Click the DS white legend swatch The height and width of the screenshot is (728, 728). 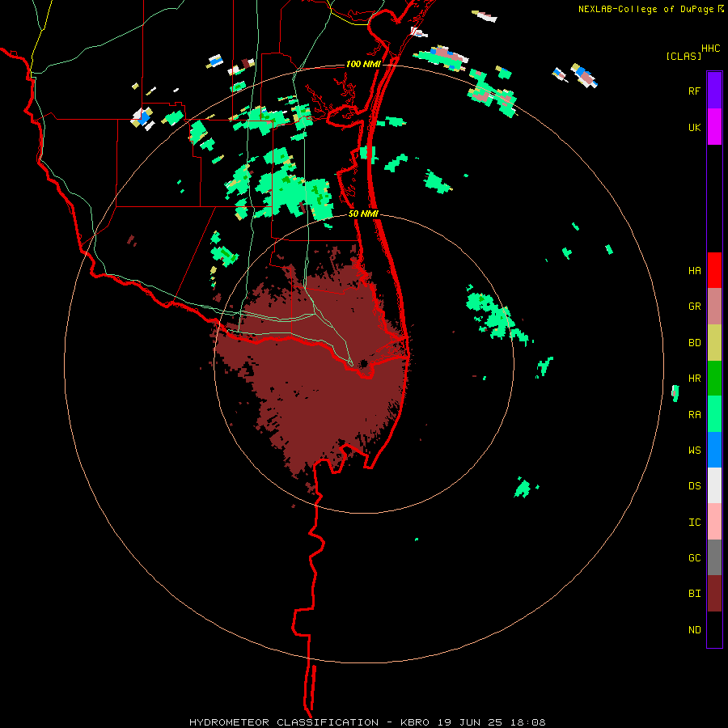pos(714,485)
